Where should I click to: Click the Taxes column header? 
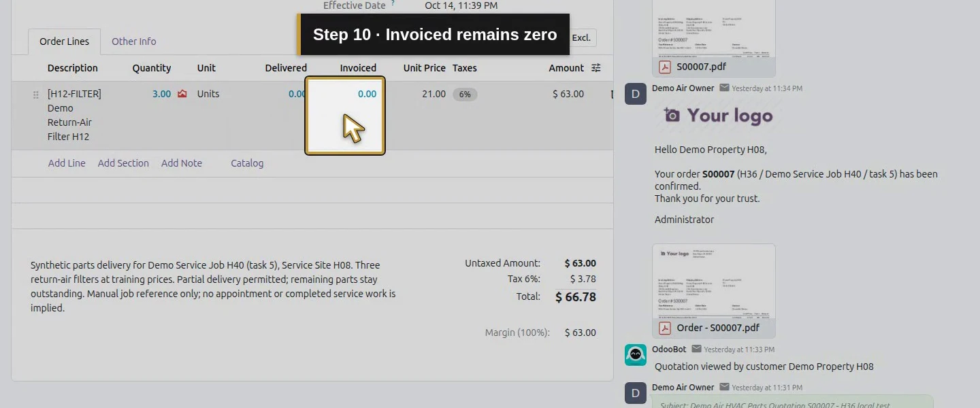click(465, 68)
